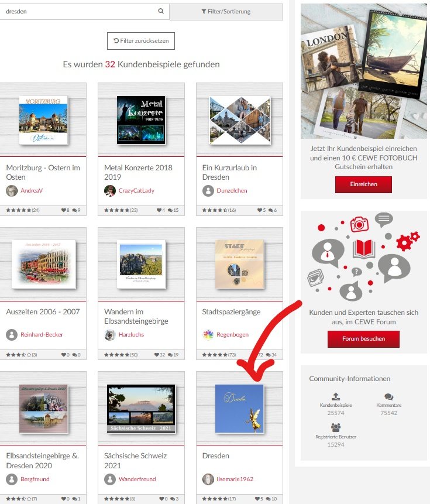This screenshot has height=504, width=430.
Task: Click Bergfreund's default avatar icon
Action: pyautogui.click(x=12, y=479)
